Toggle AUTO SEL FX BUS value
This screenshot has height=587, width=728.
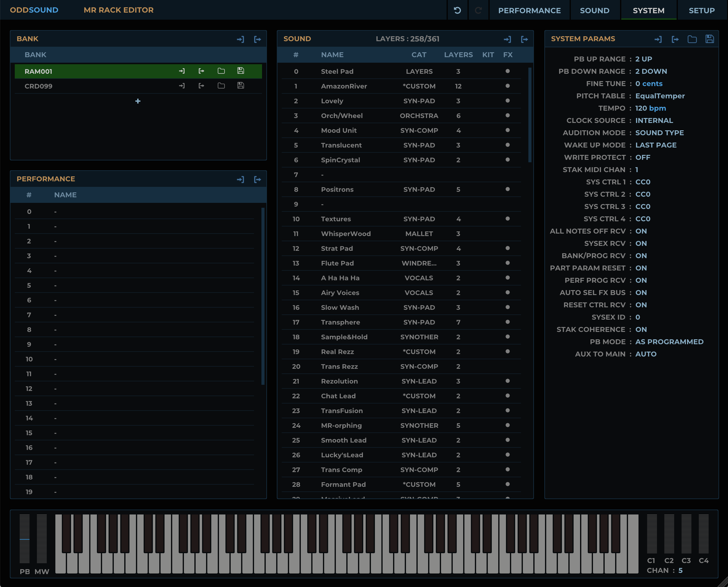(x=641, y=293)
